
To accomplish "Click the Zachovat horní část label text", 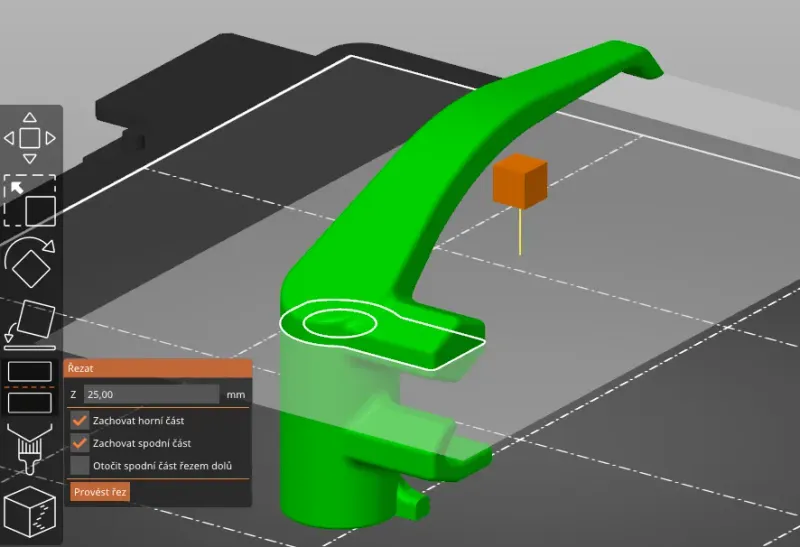I will pos(138,421).
